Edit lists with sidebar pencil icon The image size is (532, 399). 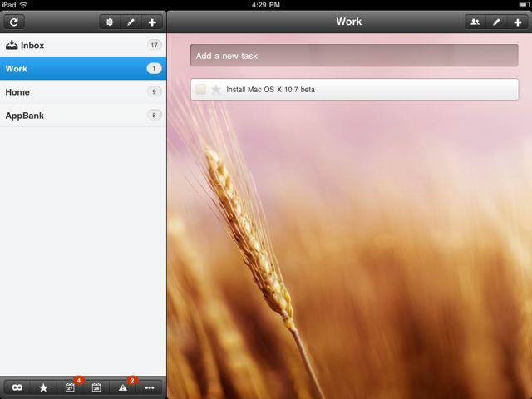[131, 22]
